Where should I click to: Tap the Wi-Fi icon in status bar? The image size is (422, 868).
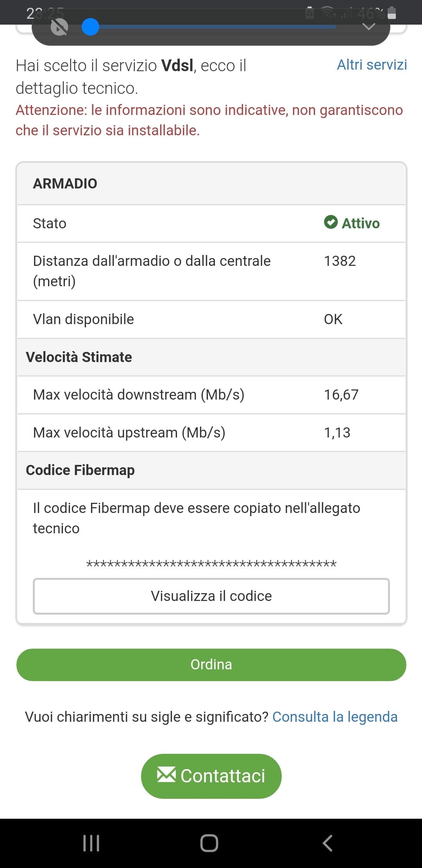click(328, 13)
